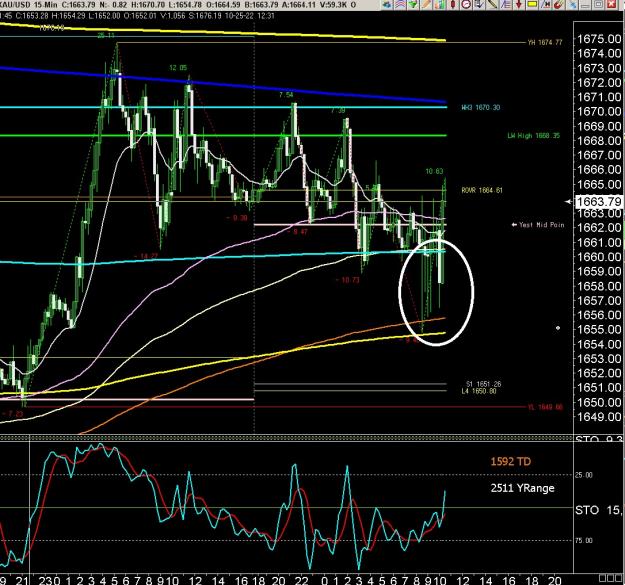Click the green down-arrow toolbar icon
The image size is (625, 585).
(x=413, y=4)
